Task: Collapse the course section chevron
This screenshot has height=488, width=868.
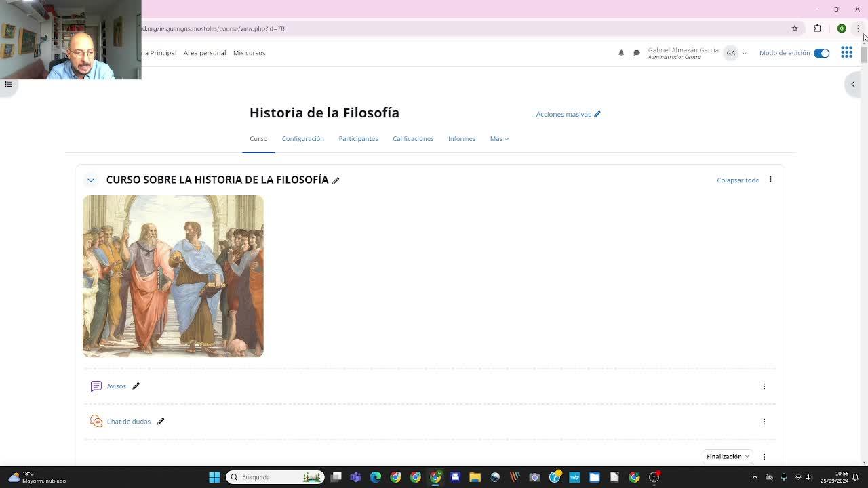Action: tap(91, 180)
